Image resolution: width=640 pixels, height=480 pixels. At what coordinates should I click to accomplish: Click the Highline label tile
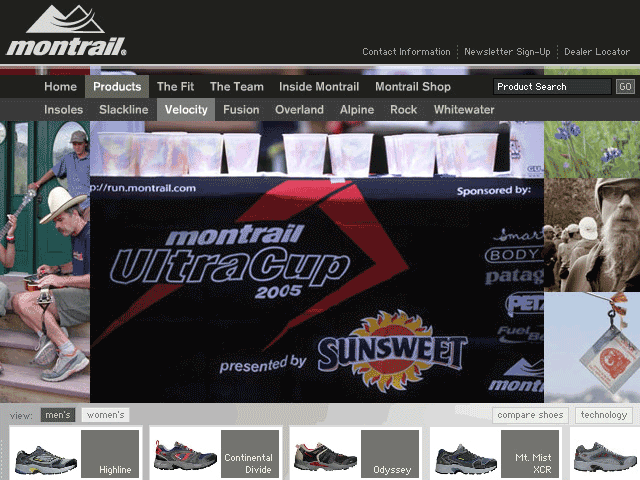(x=110, y=454)
